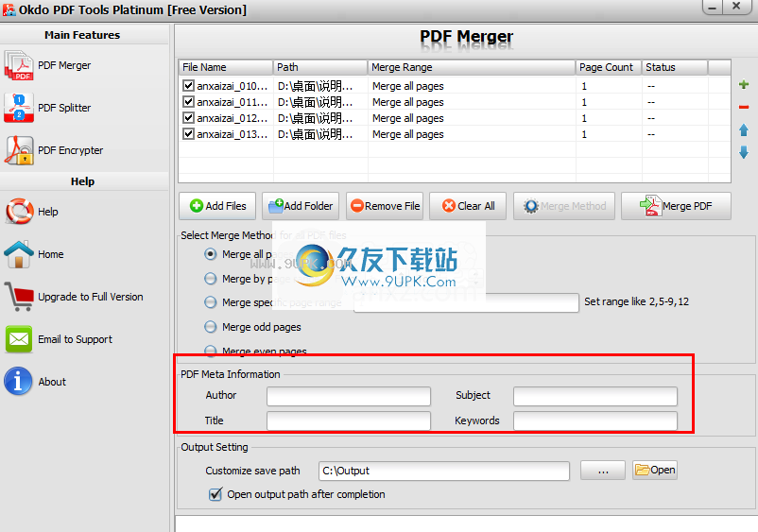Uncheck the anxaizai_013 file checkbox
The image size is (758, 532).
[188, 134]
